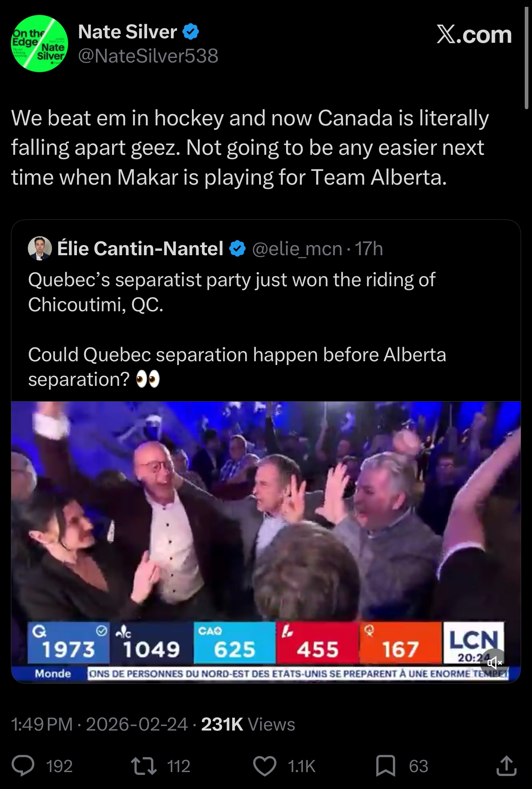
Task: Click Élie Cantin-Nantel's small avatar
Action: point(39,248)
